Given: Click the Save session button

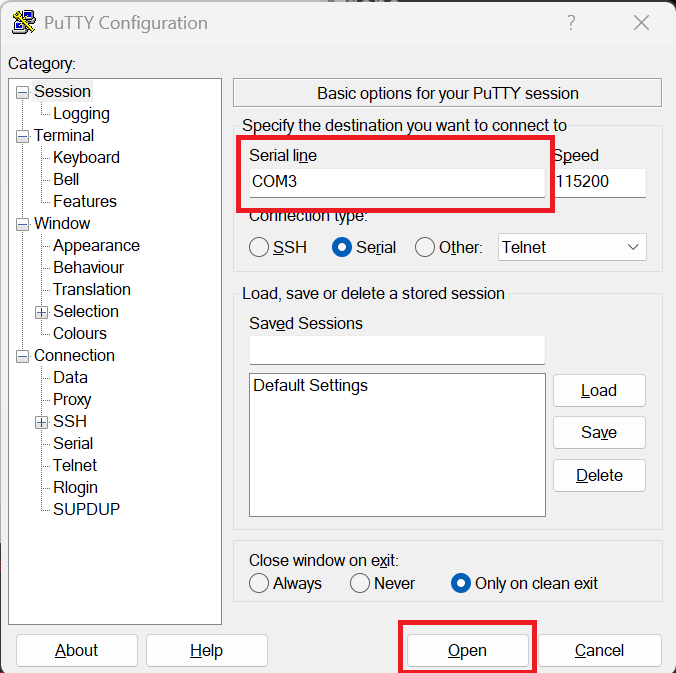Looking at the screenshot, I should [598, 433].
